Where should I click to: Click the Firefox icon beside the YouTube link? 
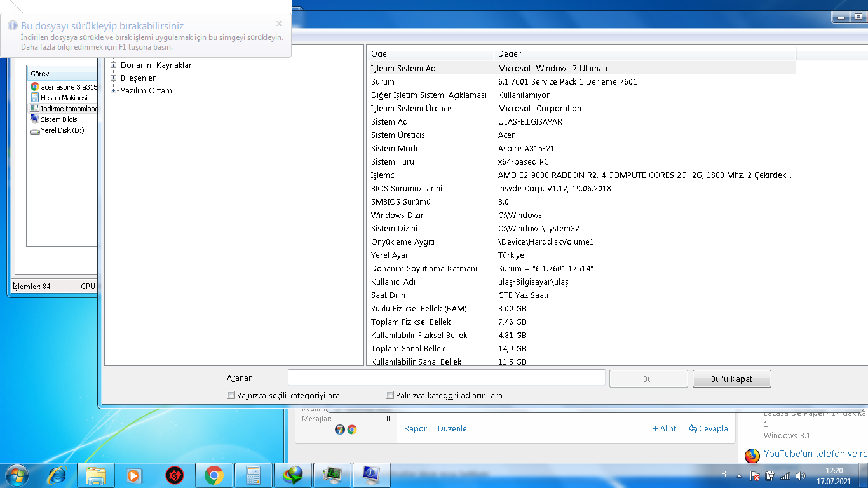click(752, 456)
